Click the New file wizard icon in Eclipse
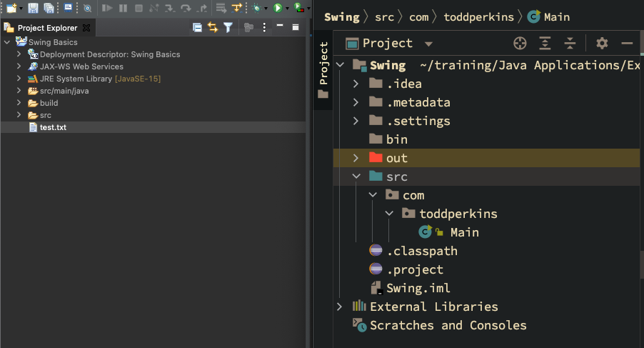The image size is (644, 348). [11, 8]
